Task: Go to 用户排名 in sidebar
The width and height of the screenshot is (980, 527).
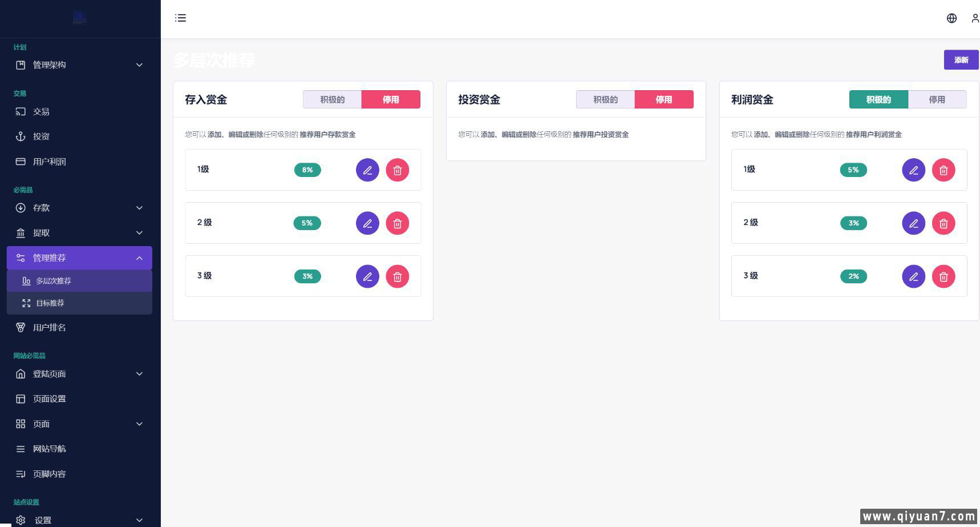Action: pyautogui.click(x=49, y=328)
